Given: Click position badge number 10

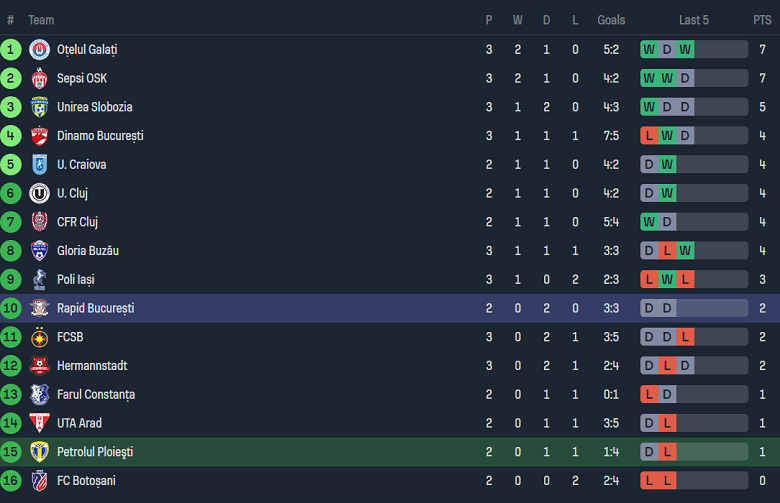Looking at the screenshot, I should tap(11, 308).
